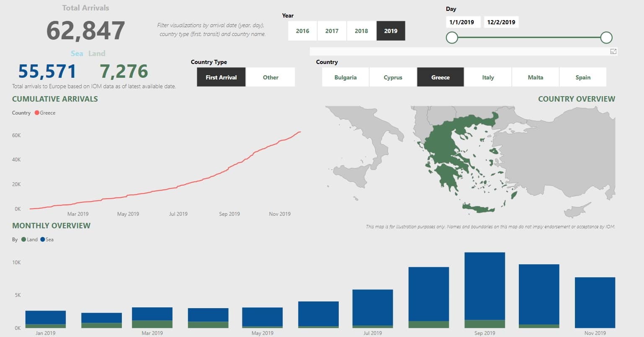The image size is (644, 337).
Task: Click the Country Type slicer label
Action: point(209,62)
